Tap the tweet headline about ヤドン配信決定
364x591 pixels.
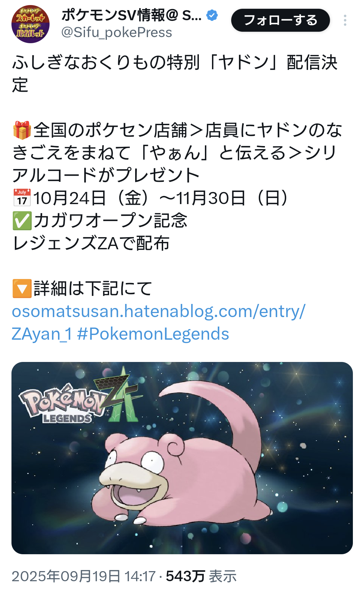(175, 74)
